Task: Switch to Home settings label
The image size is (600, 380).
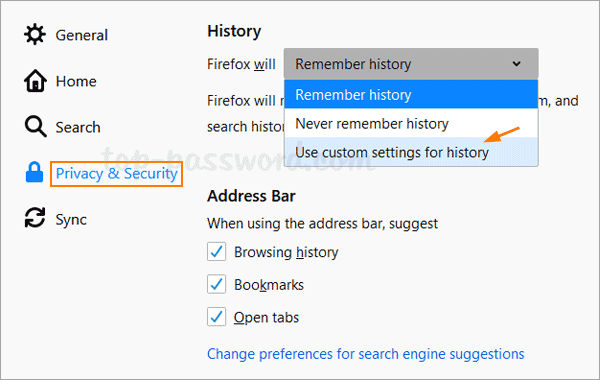Action: pyautogui.click(x=76, y=81)
